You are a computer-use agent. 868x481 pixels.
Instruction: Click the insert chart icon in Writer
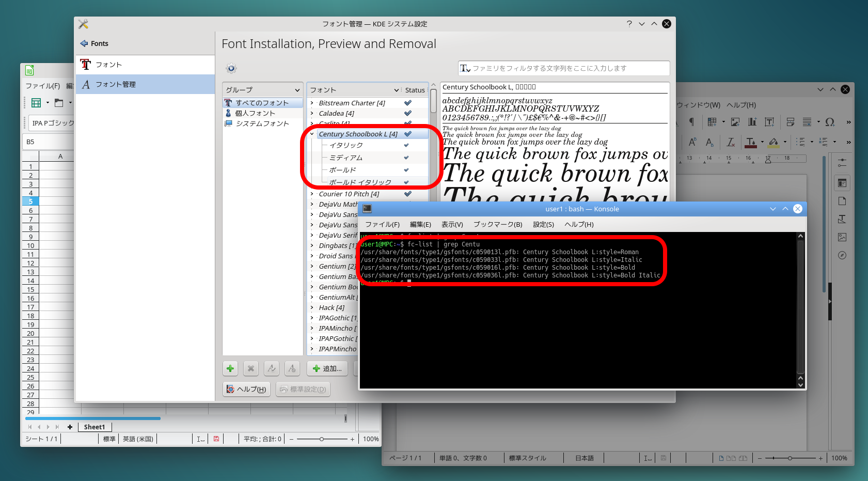tap(752, 122)
